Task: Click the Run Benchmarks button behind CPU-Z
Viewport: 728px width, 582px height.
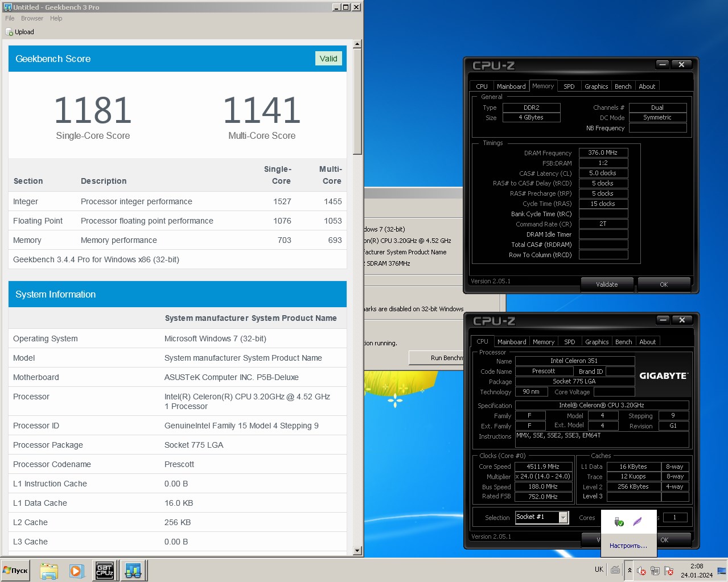Action: [x=437, y=358]
